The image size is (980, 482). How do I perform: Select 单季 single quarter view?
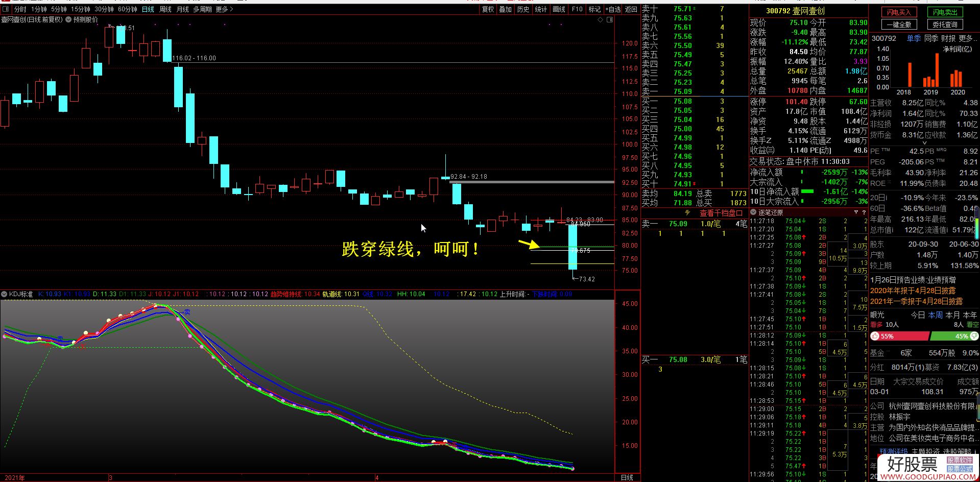click(x=914, y=38)
